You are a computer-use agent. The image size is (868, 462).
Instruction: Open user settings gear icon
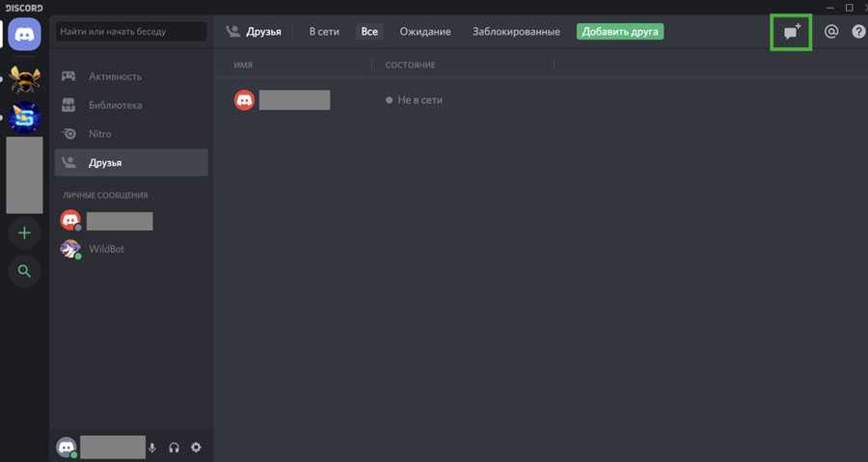pyautogui.click(x=196, y=448)
